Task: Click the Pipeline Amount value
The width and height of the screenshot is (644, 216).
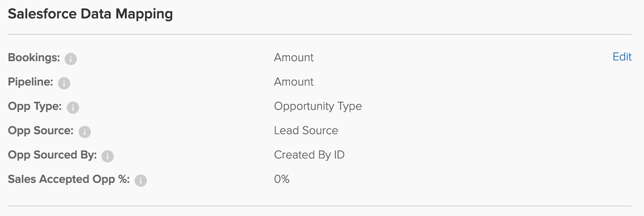Action: [294, 82]
